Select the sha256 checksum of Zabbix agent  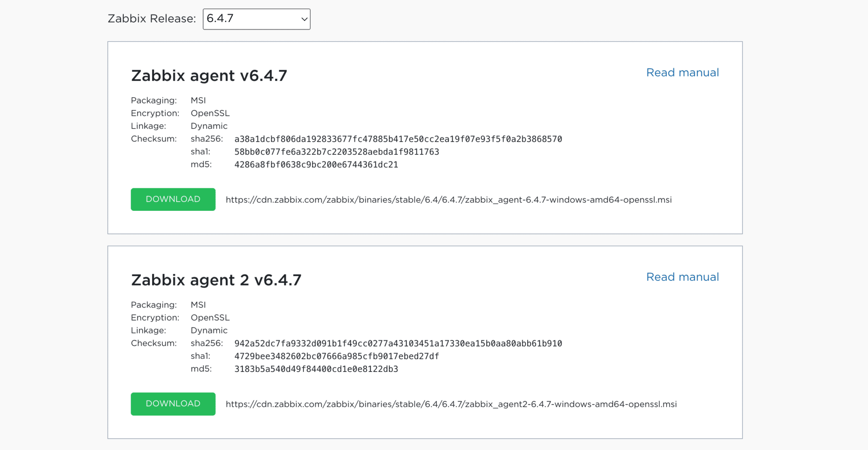398,139
